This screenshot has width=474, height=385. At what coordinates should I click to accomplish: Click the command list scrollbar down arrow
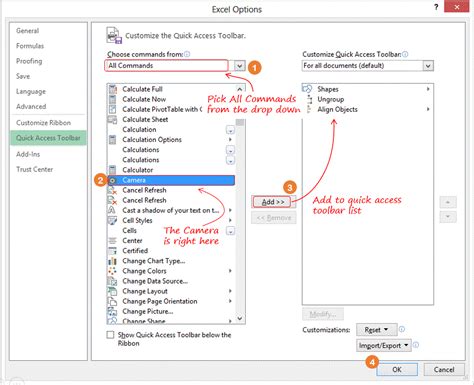[240, 319]
